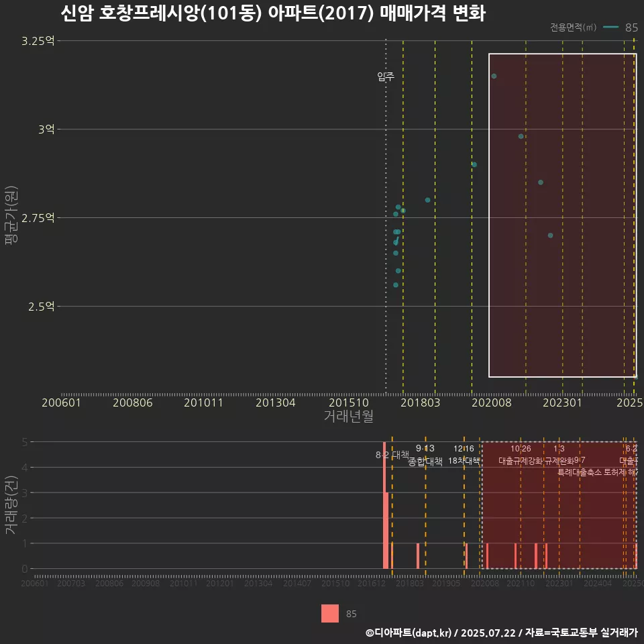
Task: Click the 3 label on volume y-axis
Action: click(x=25, y=493)
